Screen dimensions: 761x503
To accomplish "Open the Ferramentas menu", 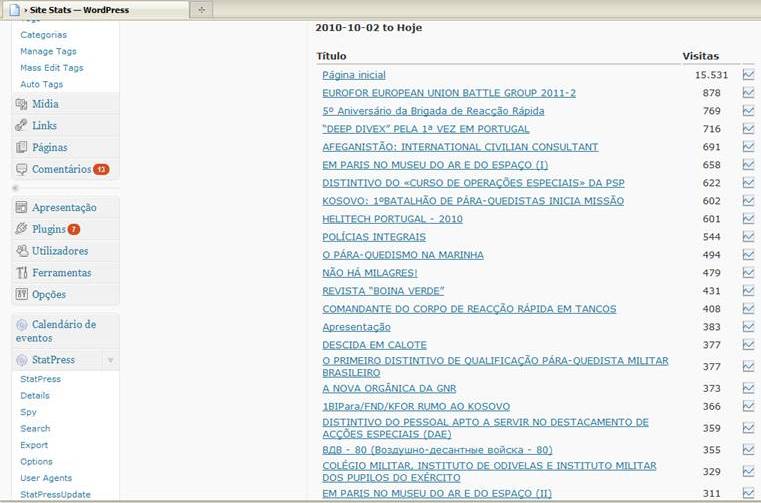I will click(62, 272).
